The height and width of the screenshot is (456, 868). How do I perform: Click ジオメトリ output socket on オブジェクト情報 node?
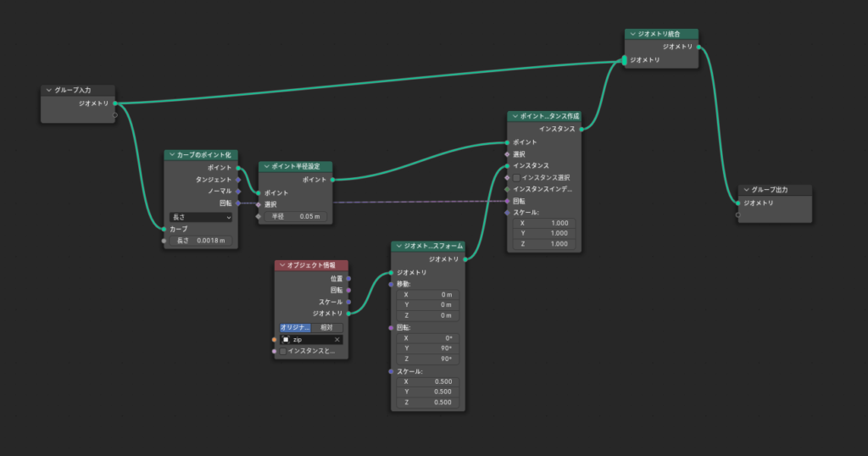coord(348,314)
